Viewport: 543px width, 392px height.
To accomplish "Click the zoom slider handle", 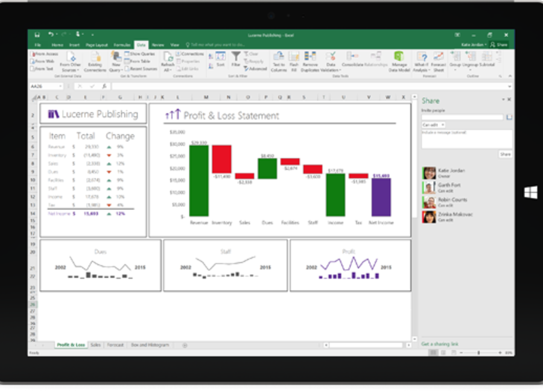I will click(478, 353).
